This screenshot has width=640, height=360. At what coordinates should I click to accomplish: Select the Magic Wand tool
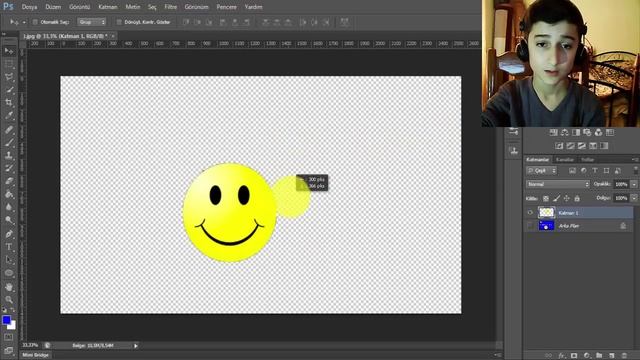click(x=9, y=90)
